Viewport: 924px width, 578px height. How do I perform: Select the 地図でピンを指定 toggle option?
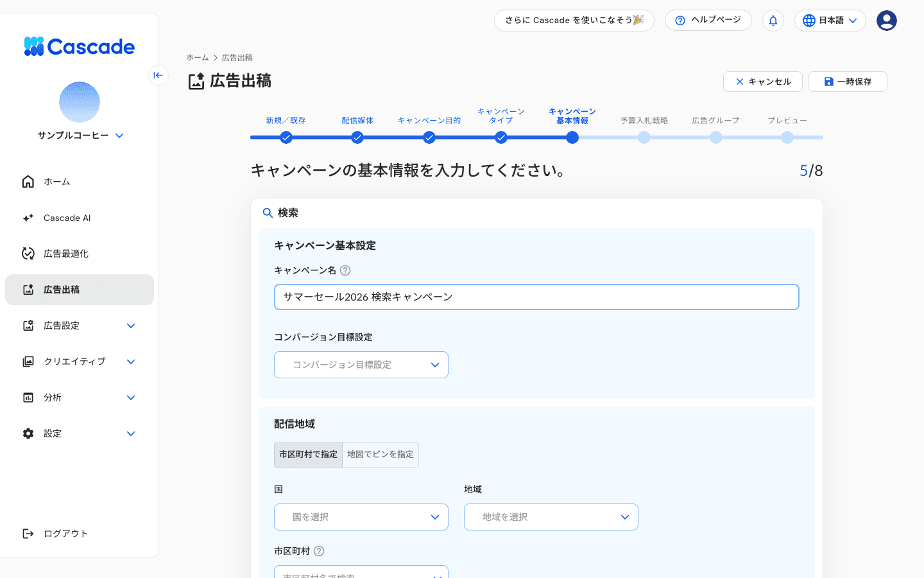[381, 455]
